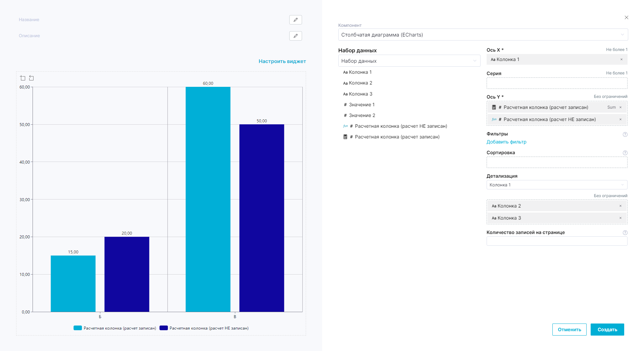Select Значение 1 in the dataset list
The width and height of the screenshot is (644, 351).
click(x=361, y=105)
